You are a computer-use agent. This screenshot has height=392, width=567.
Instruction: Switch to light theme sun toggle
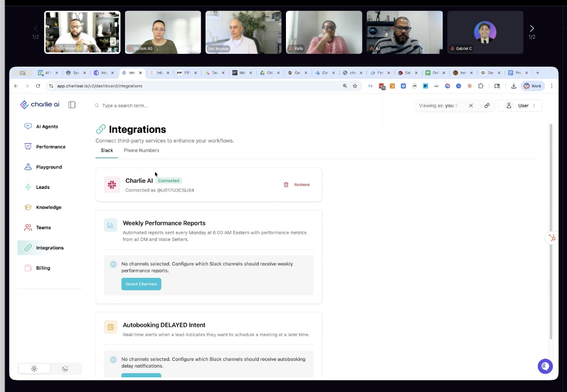(x=34, y=368)
